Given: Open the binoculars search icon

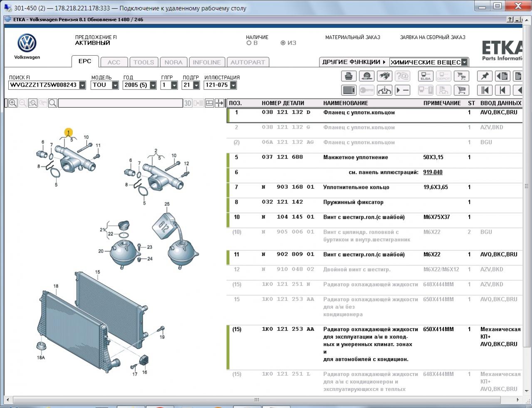Looking at the screenshot, I should tap(384, 76).
